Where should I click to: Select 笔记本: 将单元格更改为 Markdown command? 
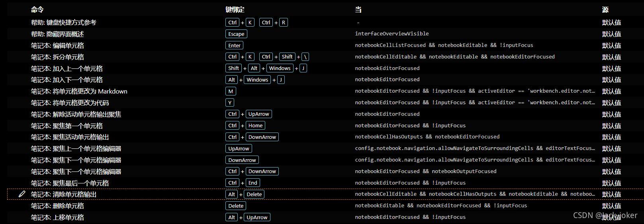(x=79, y=92)
